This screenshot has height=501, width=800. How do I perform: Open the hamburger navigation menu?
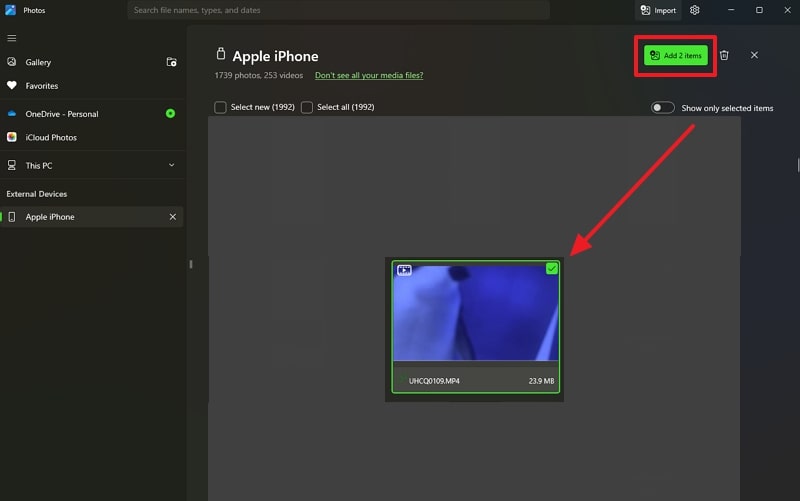pos(11,38)
